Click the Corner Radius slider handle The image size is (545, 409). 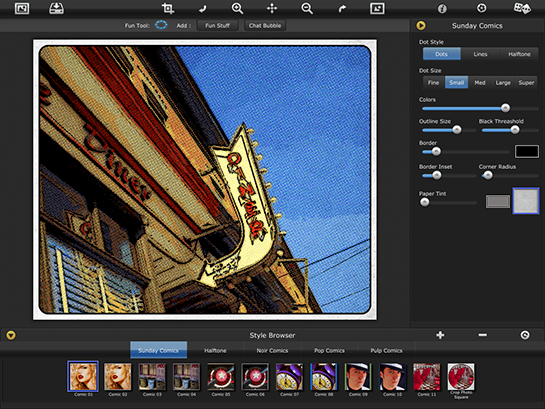coord(488,175)
